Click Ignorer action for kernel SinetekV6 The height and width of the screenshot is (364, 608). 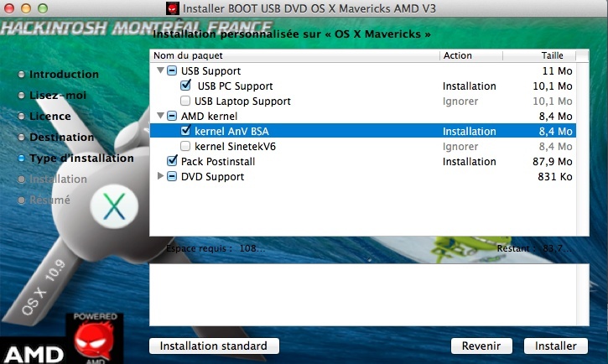click(x=460, y=147)
